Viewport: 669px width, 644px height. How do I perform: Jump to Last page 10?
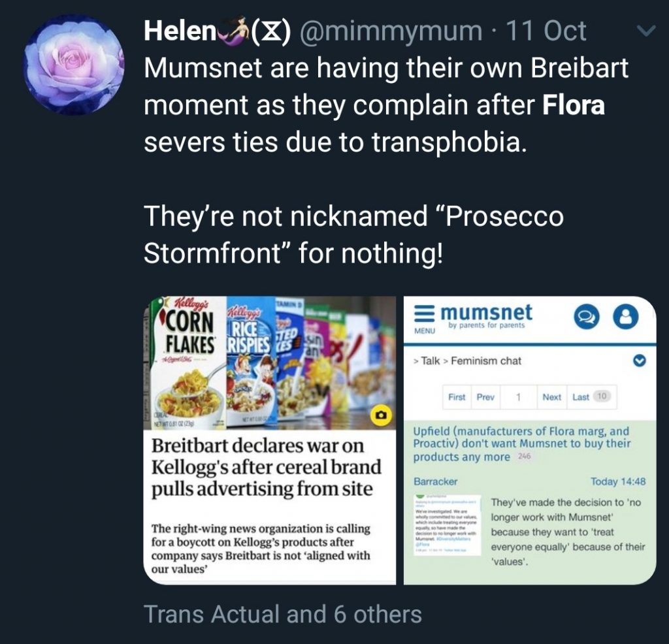(x=591, y=397)
